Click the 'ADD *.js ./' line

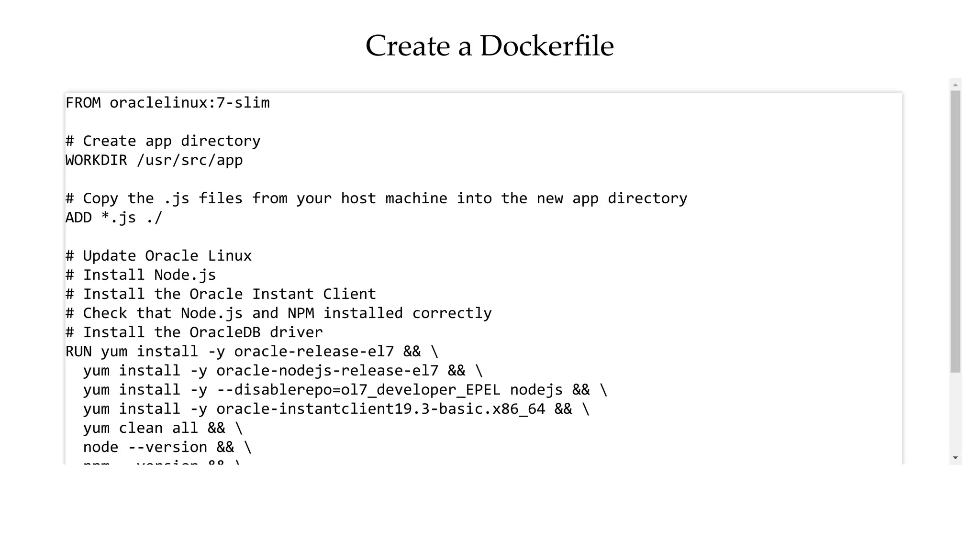(x=114, y=218)
